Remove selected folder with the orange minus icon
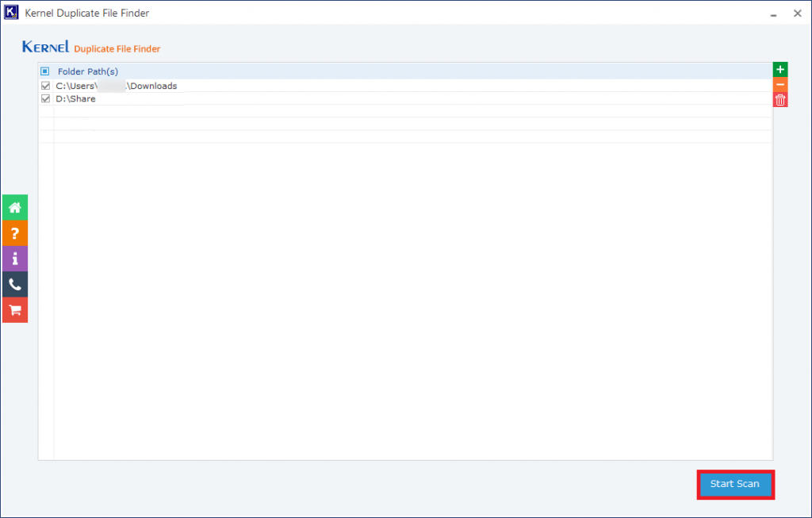The image size is (812, 518). [x=779, y=84]
